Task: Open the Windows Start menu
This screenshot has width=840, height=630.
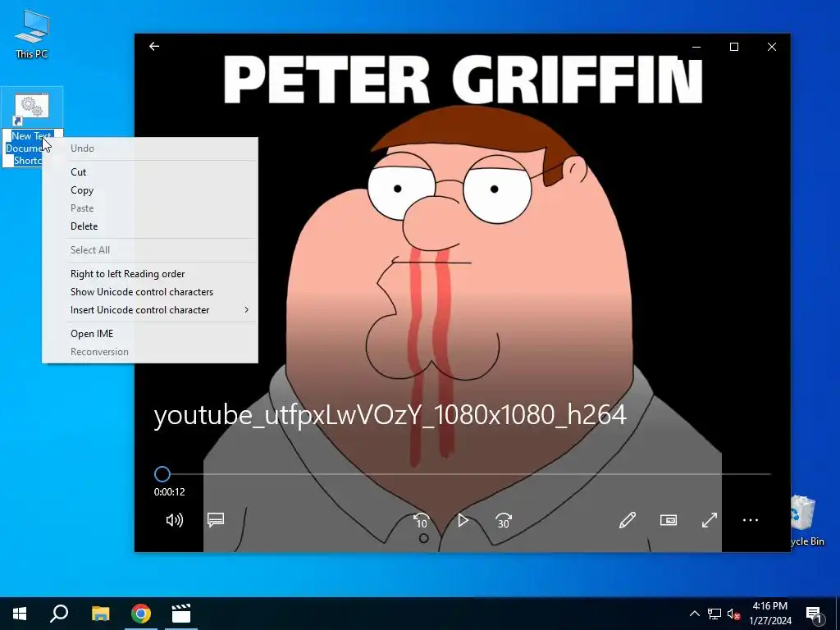Action: click(20, 614)
